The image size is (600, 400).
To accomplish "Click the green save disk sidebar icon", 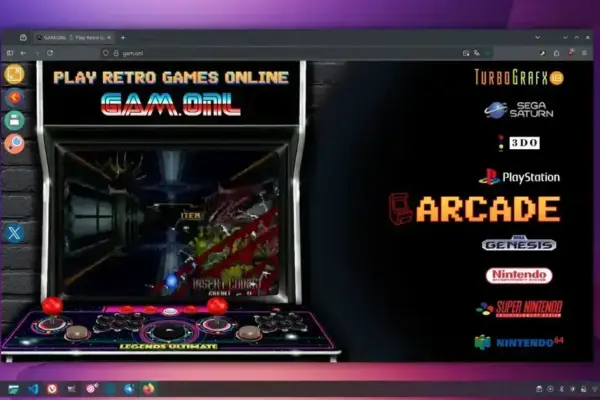I will tap(14, 121).
